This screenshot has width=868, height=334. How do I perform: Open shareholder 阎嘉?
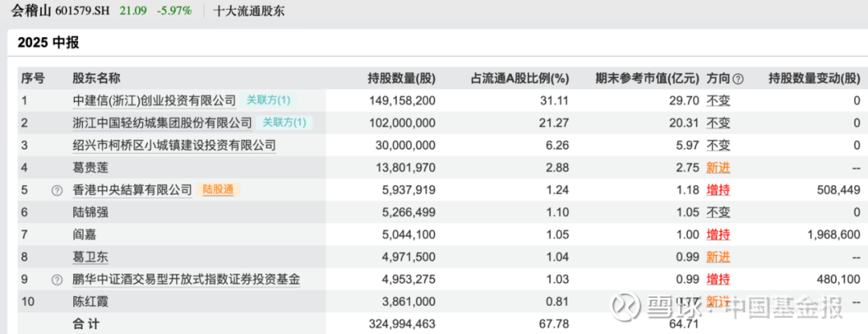84,235
